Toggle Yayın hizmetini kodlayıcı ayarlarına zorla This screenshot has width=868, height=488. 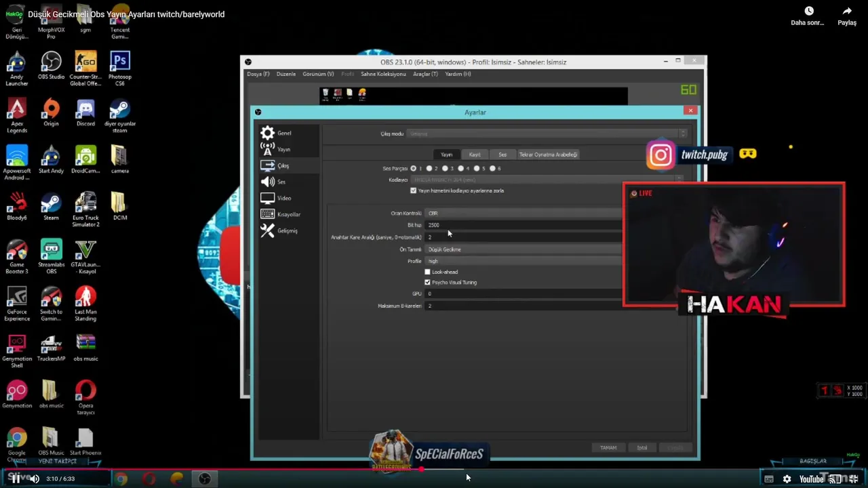(x=413, y=190)
